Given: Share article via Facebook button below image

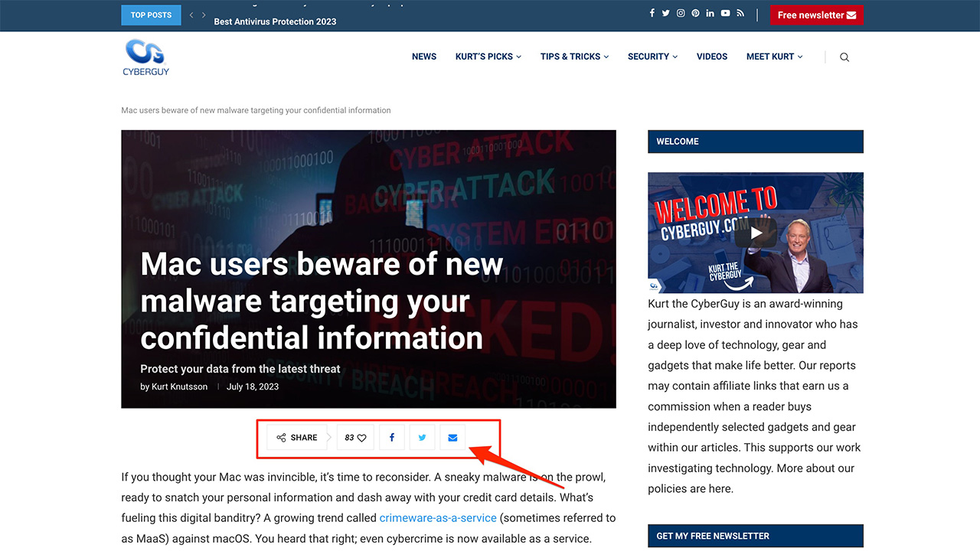Looking at the screenshot, I should pos(392,438).
